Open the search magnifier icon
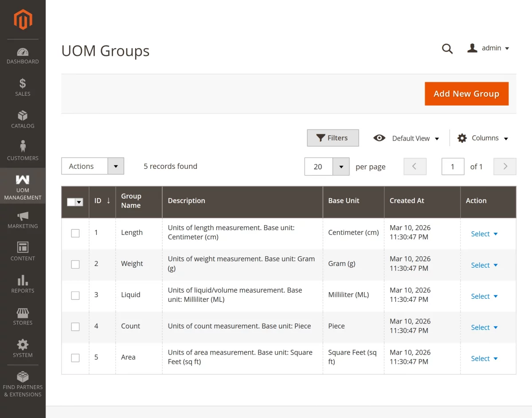 447,49
